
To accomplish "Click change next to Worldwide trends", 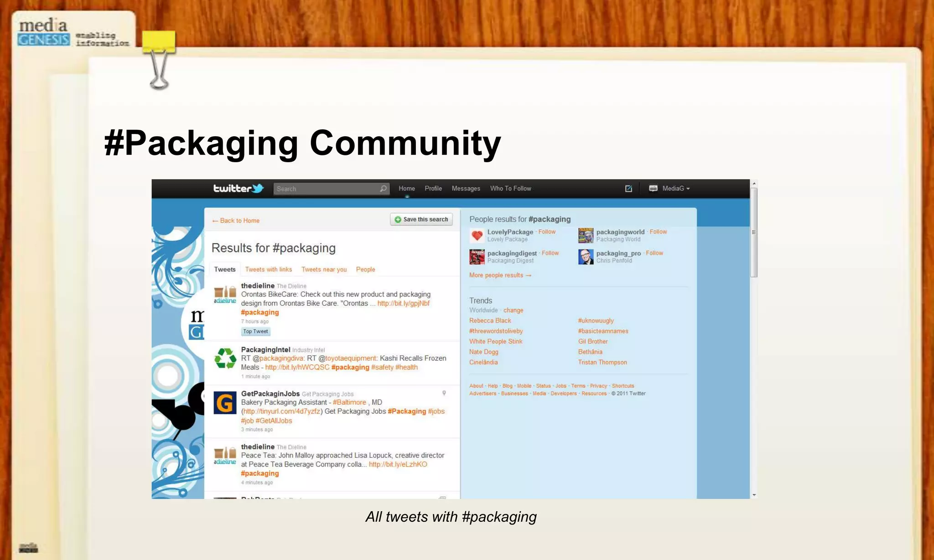I will pos(513,310).
